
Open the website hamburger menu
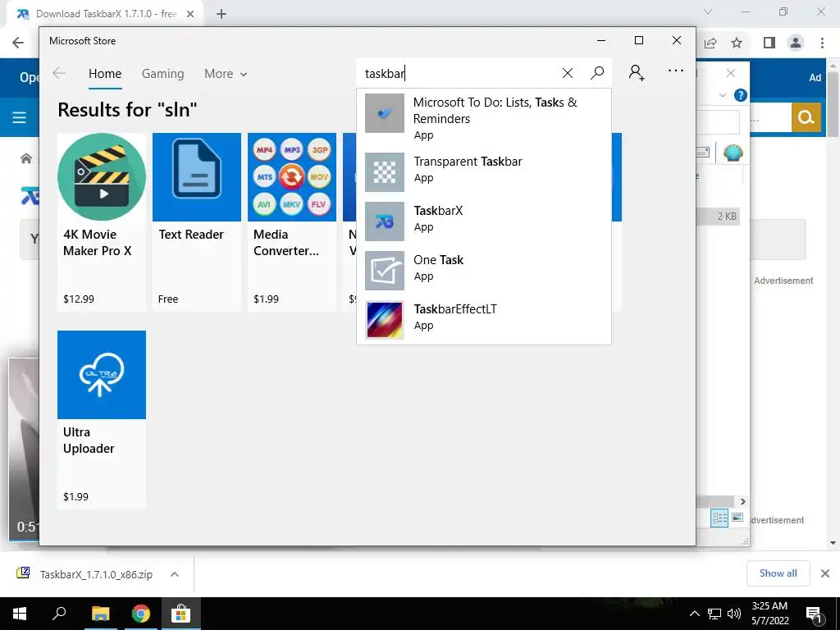coord(20,116)
